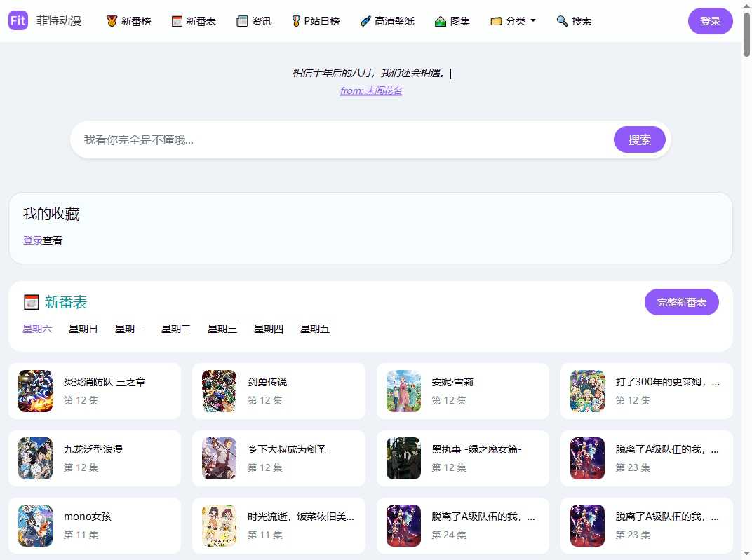The height and width of the screenshot is (560, 752).
Task: Click the 登录 link under 我的收藏
Action: click(x=32, y=240)
